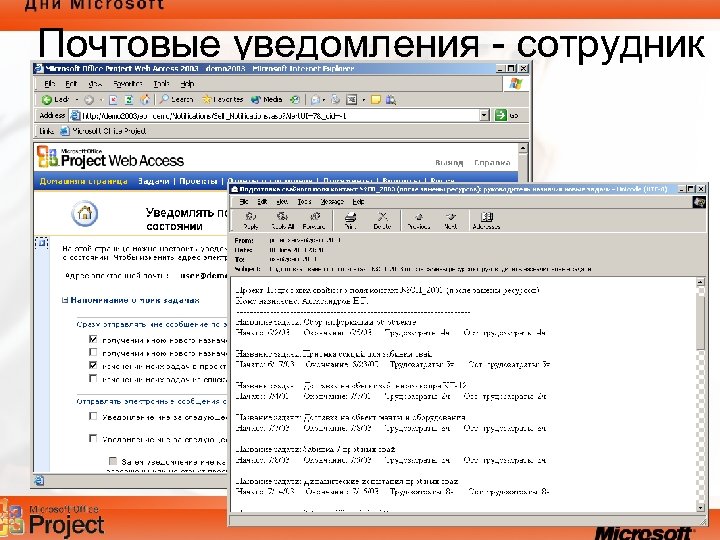Open the File menu in Internet Explorer

[49, 84]
